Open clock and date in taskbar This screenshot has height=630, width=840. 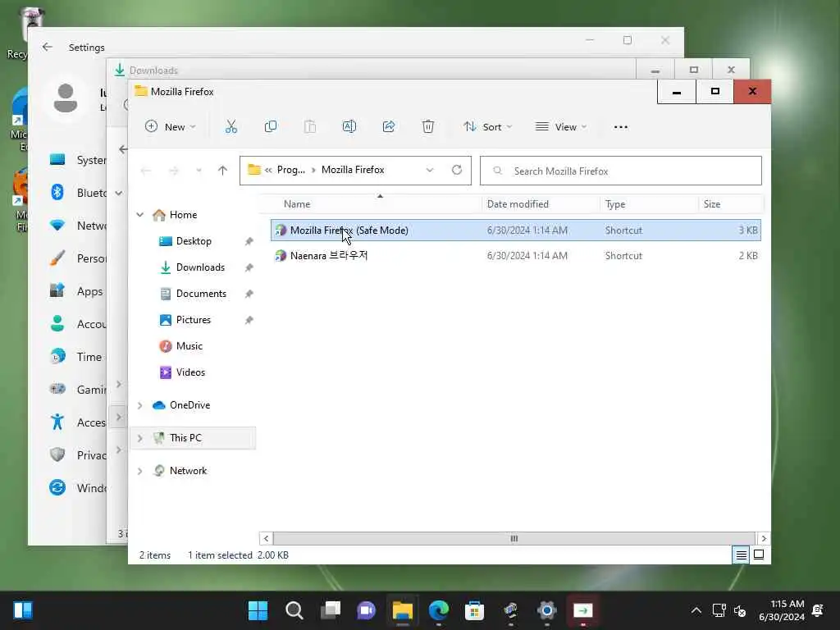click(x=781, y=610)
